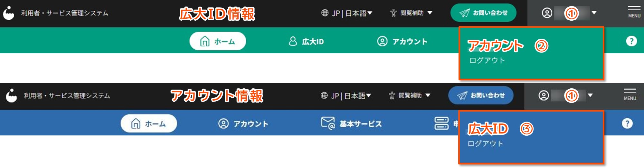644x168 pixels.
Task: Click blue お問い合わせ button
Action: (481, 95)
